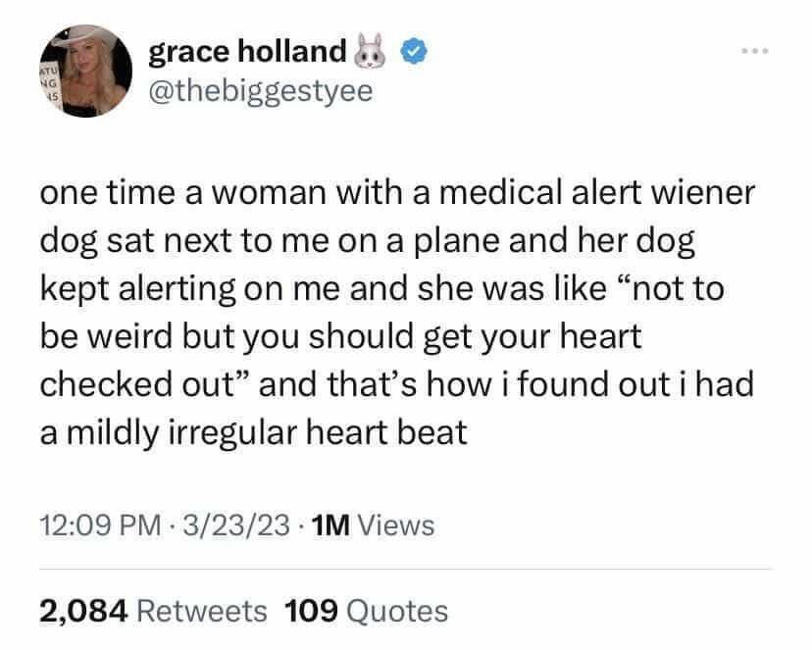Click the Retweets label text
Image resolution: width=812 pixels, height=650 pixels.
[x=203, y=610]
